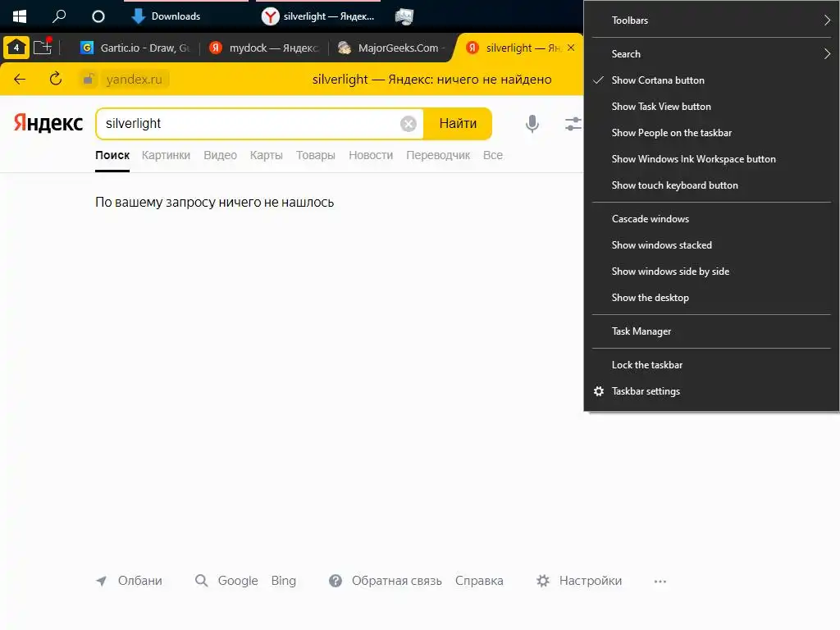Open the Товары search tab
Screen dimensions: 840x630
pyautogui.click(x=316, y=155)
